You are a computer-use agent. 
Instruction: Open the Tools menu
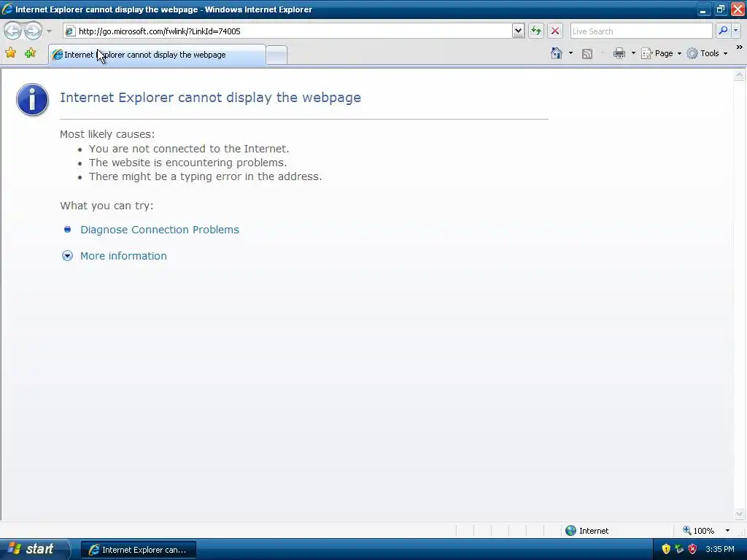[707, 53]
